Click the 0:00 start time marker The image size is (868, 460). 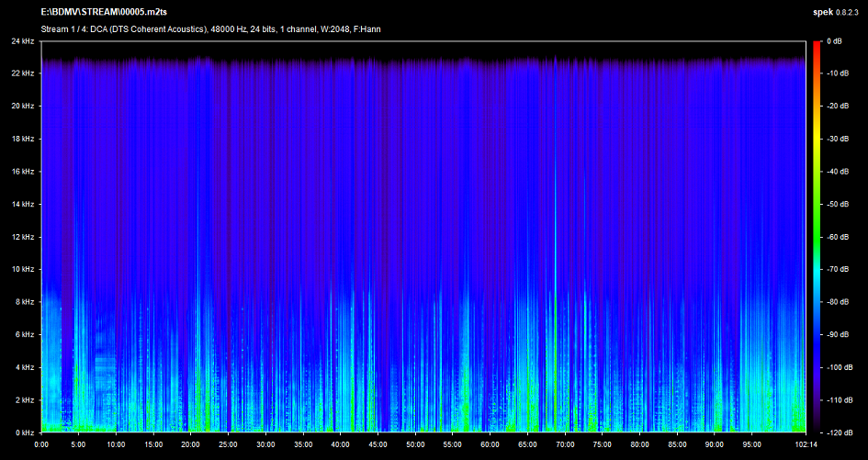(x=41, y=444)
